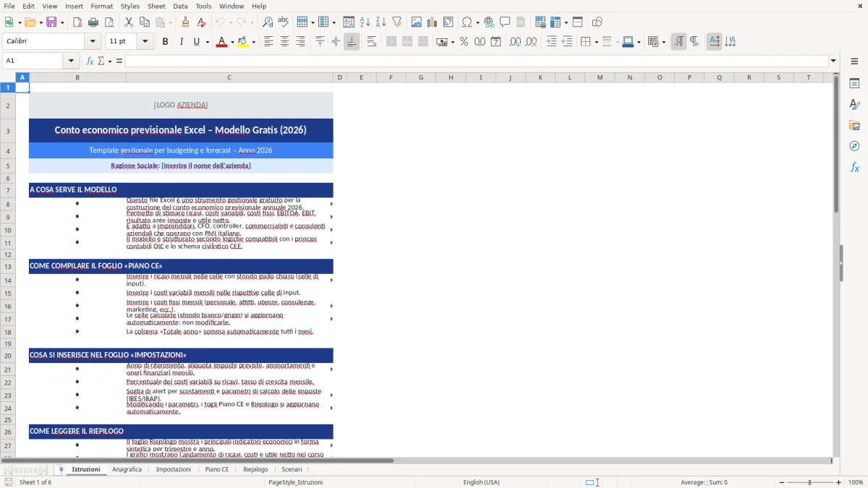
Task: Activate Clone Formatting paintbrush
Action: click(x=185, y=22)
